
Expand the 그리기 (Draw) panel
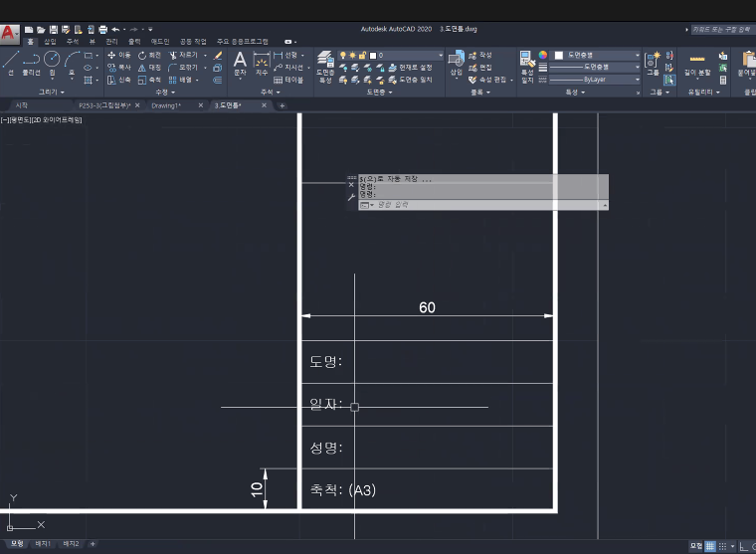pos(52,92)
